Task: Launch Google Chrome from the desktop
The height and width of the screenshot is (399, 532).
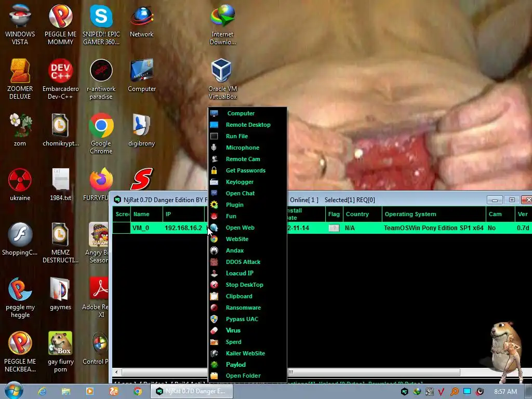Action: tap(101, 133)
